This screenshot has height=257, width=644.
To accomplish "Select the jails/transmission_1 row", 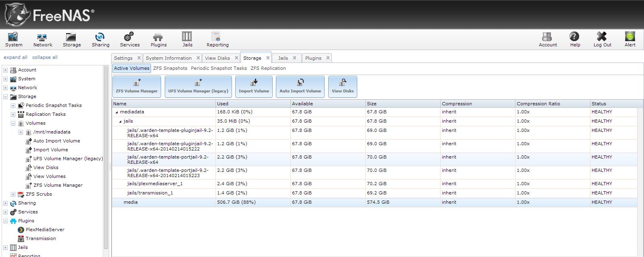I will [x=375, y=193].
